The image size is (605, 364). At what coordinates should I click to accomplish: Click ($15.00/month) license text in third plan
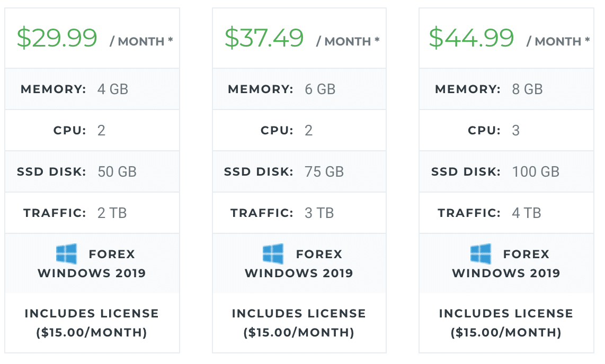pyautogui.click(x=506, y=332)
